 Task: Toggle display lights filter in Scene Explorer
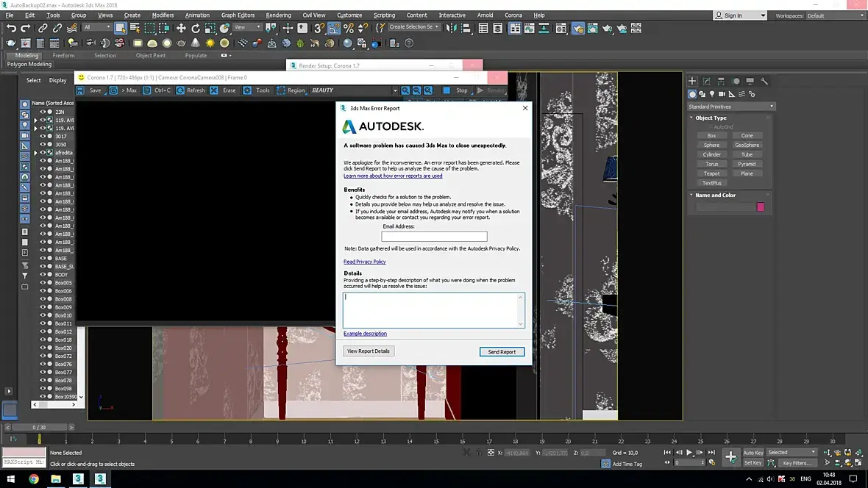pyautogui.click(x=25, y=125)
